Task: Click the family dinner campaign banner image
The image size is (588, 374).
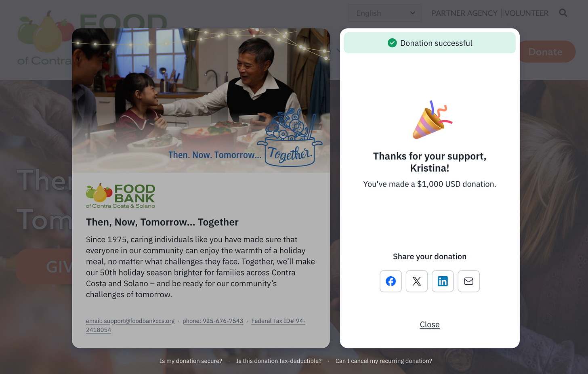Action: click(x=201, y=101)
